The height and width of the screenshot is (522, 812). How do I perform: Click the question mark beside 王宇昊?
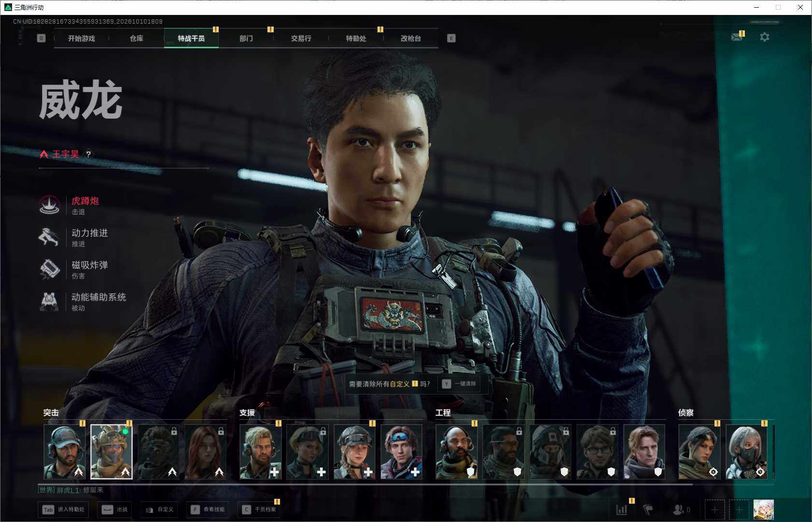88,154
